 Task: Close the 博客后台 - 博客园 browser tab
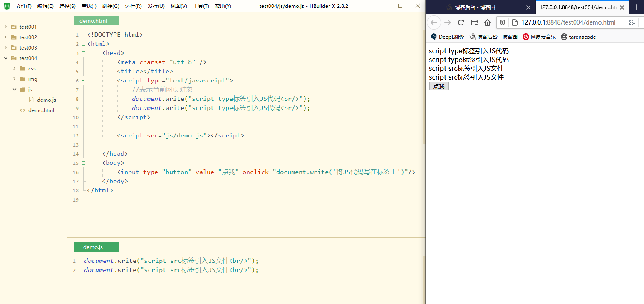tap(528, 7)
